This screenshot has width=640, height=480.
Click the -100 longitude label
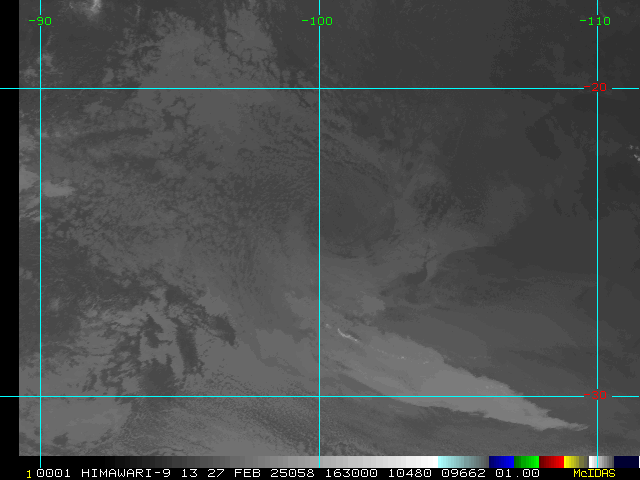coord(317,21)
